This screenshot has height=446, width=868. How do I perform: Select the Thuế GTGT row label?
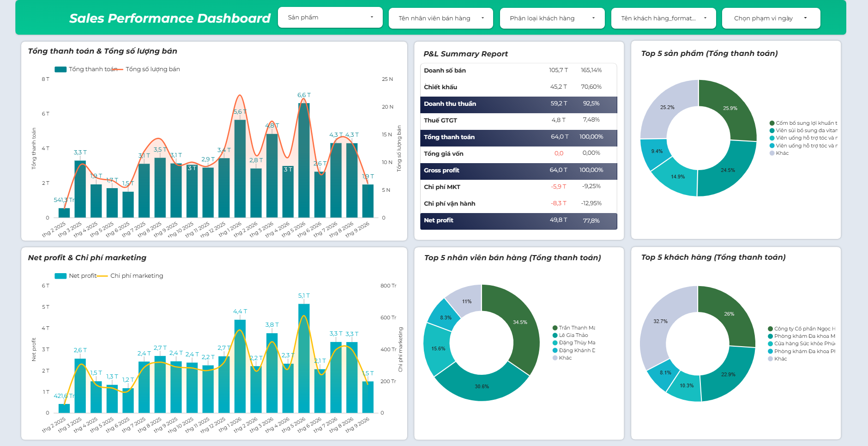440,120
